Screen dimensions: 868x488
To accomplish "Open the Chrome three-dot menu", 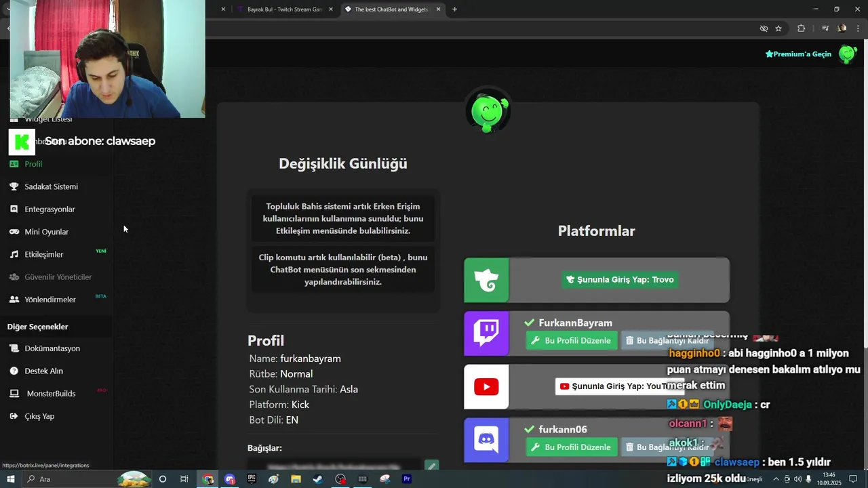I will tap(859, 28).
